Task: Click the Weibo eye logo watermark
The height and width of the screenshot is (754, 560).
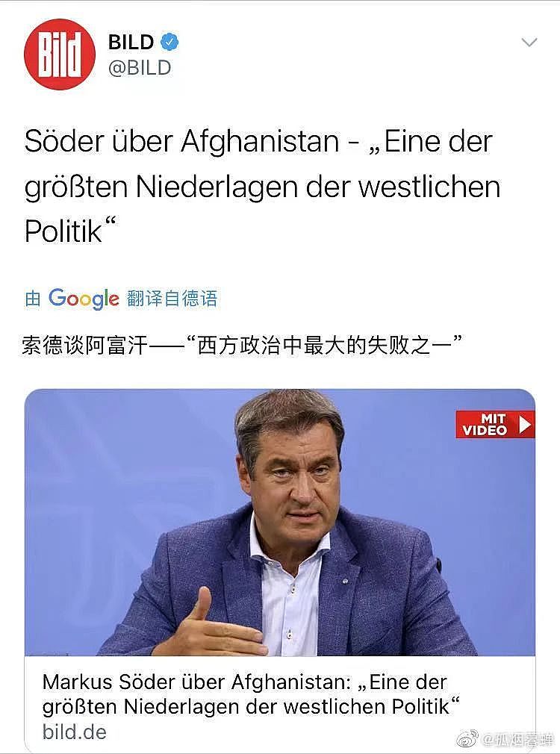Action: pyautogui.click(x=467, y=738)
